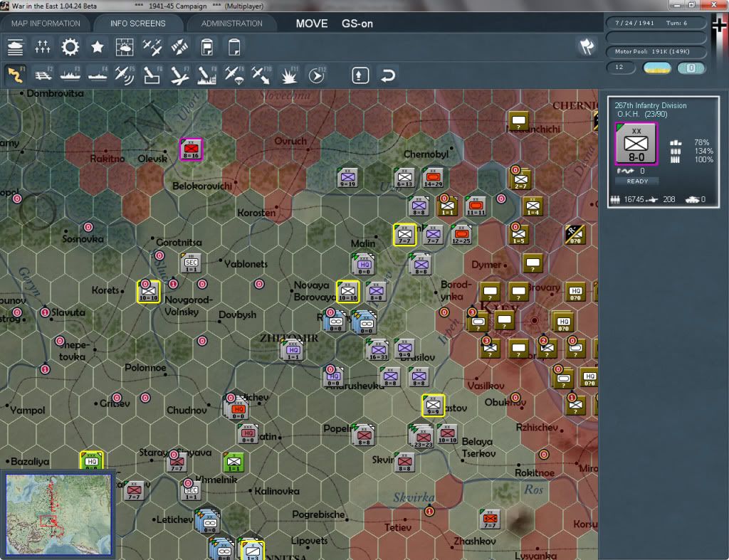Select the red 7=7 unit near Zhashkov
The height and width of the screenshot is (560, 729).
490,519
